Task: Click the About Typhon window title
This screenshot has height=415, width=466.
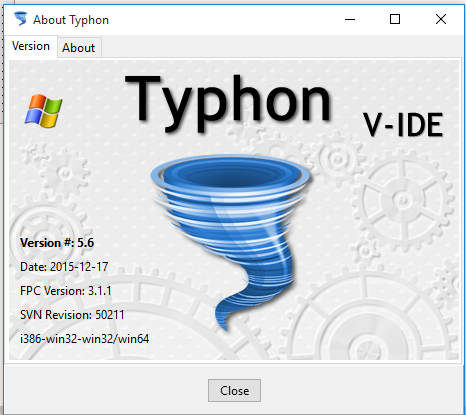Action: point(71,20)
